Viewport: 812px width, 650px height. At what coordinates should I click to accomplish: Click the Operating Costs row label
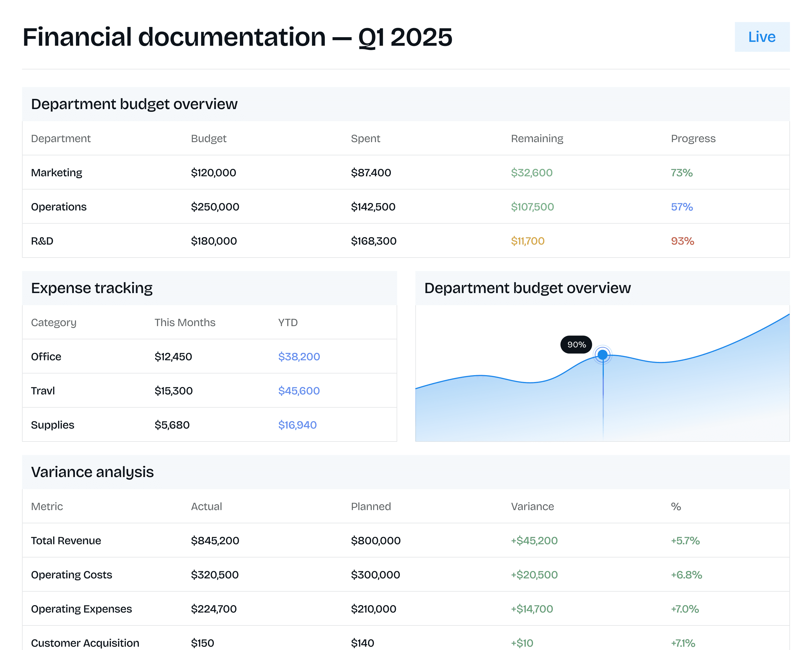(72, 575)
